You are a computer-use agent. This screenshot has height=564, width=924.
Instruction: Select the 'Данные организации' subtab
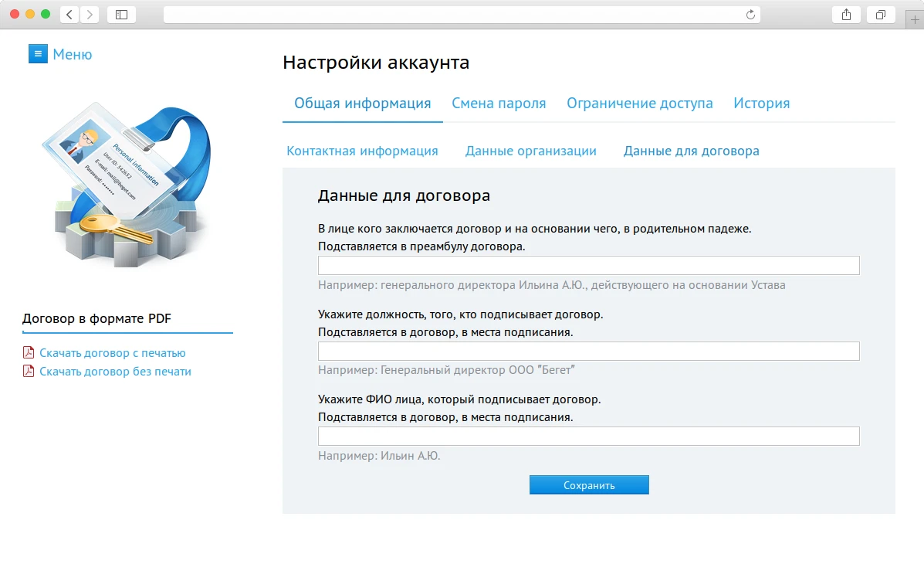(531, 151)
